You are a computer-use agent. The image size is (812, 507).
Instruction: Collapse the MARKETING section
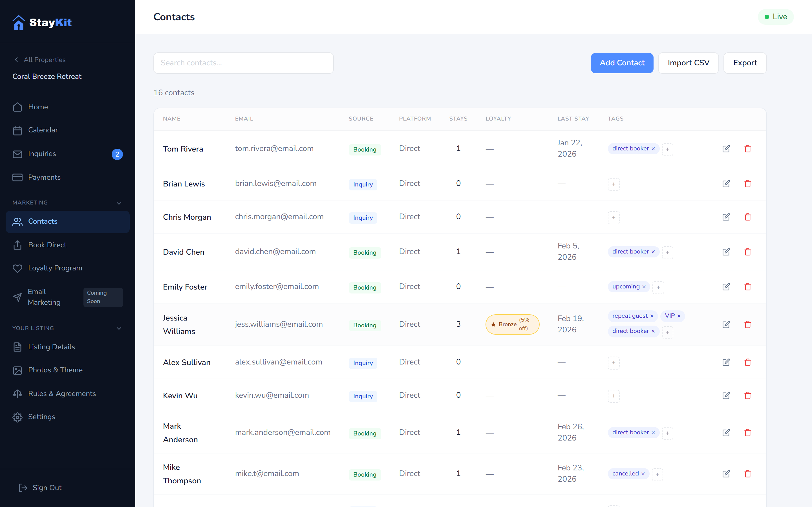pyautogui.click(x=119, y=203)
